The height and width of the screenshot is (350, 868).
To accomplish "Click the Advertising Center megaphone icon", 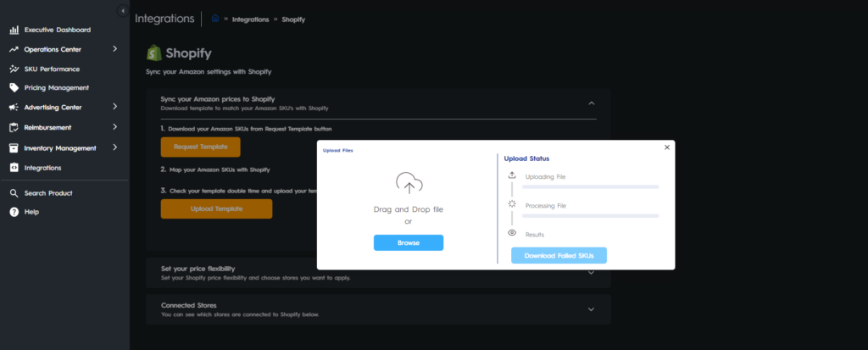I will (14, 108).
